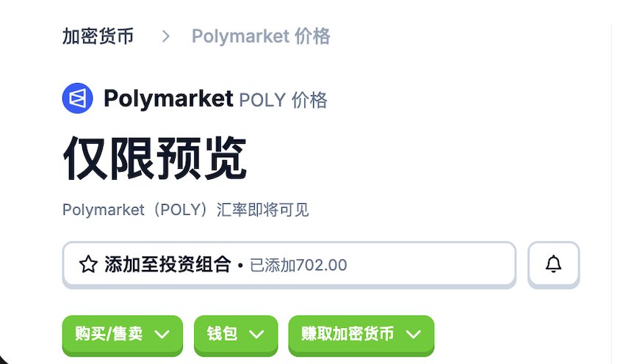Click the star icon for portfolio
The height and width of the screenshot is (364, 623).
tap(88, 264)
